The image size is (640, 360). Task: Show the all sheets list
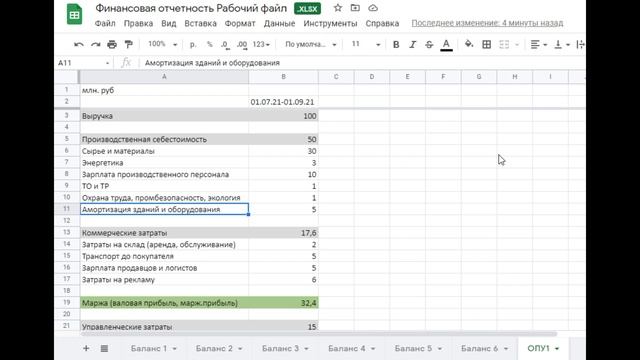[104, 348]
